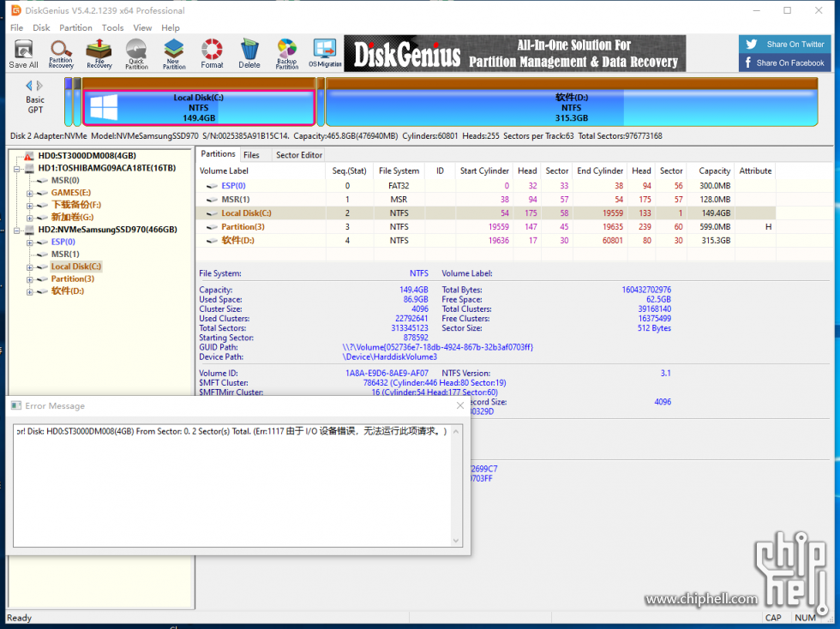
Task: Click the Volume Label column header
Action: click(261, 171)
